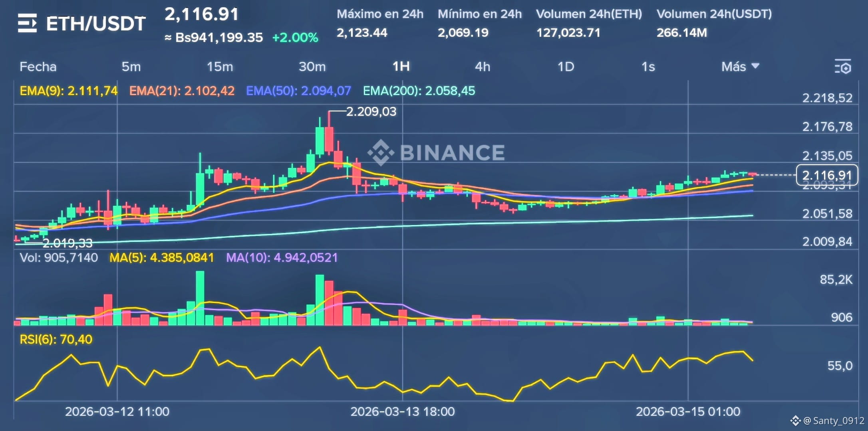Image resolution: width=868 pixels, height=431 pixels.
Task: Click the EMA(21) indicator label
Action: coord(182,91)
